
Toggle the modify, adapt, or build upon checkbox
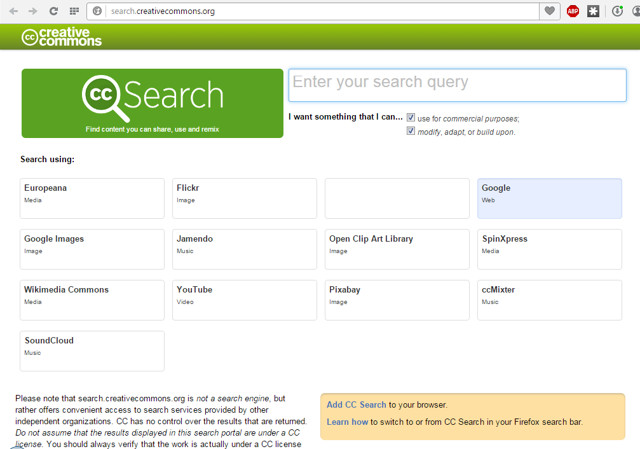[x=411, y=131]
